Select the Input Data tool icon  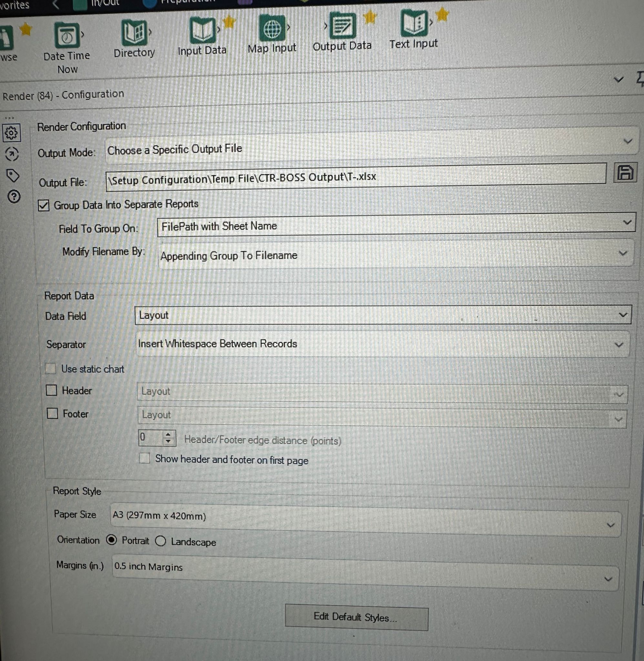[x=202, y=30]
